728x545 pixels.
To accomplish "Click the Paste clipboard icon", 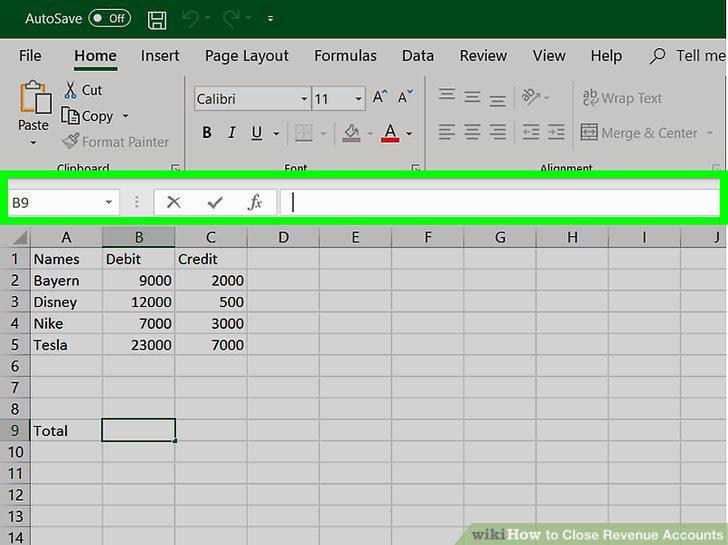I will (x=35, y=97).
